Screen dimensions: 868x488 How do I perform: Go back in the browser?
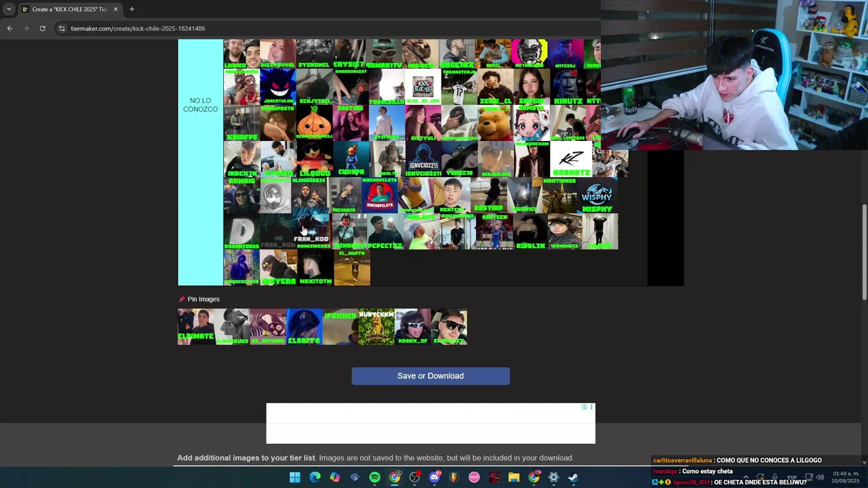9,28
